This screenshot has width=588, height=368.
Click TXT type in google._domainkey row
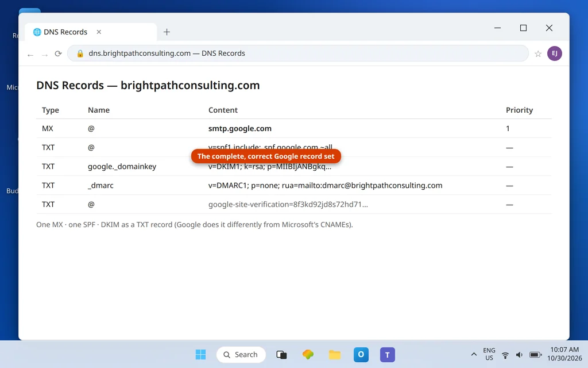(48, 166)
